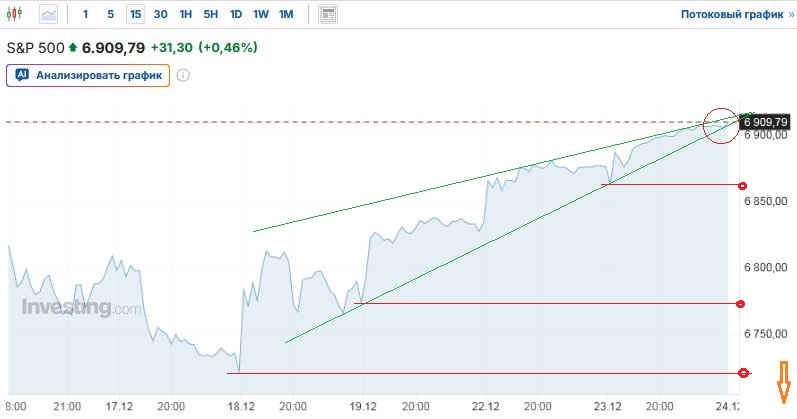Click the lowest red support line endpoint
This screenshot has width=797, height=419.
tap(743, 373)
